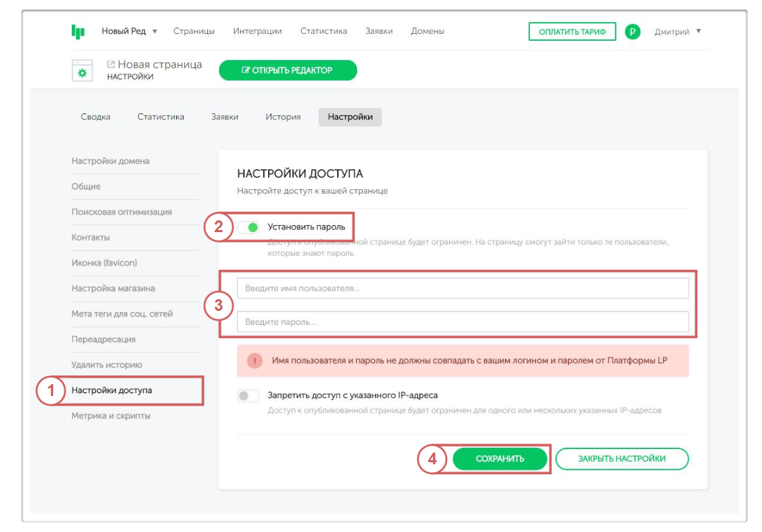Click the ruble balance icon
The width and height of the screenshot is (762, 532).
[632, 32]
